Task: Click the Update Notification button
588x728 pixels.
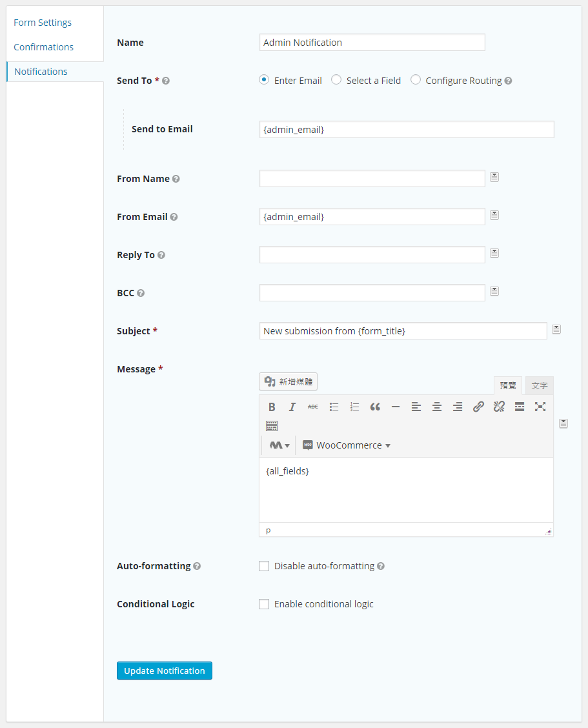Action: click(x=165, y=671)
